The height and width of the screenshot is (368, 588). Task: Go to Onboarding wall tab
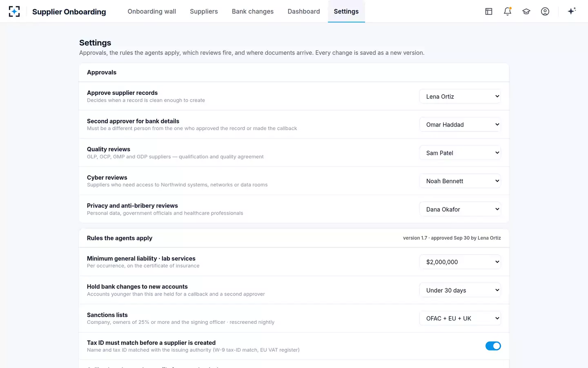[x=152, y=11]
